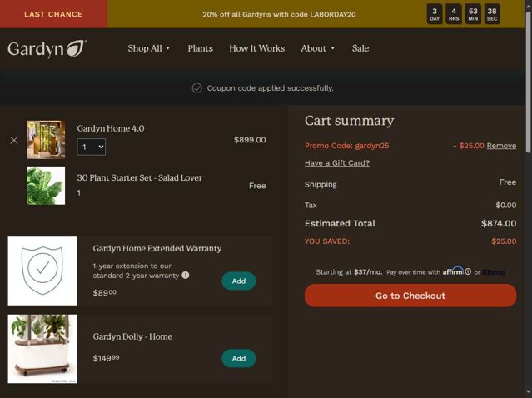Add Gardyn Home Extended Warranty

pyautogui.click(x=238, y=281)
